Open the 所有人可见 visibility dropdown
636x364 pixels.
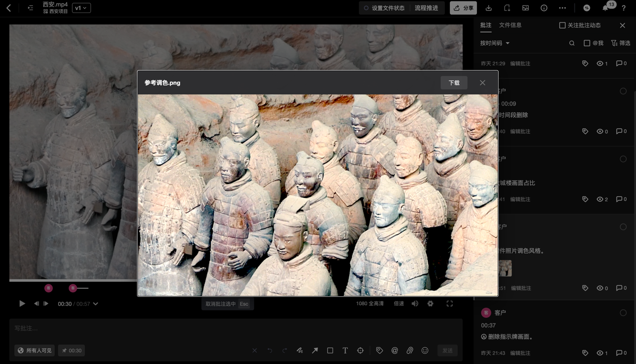click(35, 350)
